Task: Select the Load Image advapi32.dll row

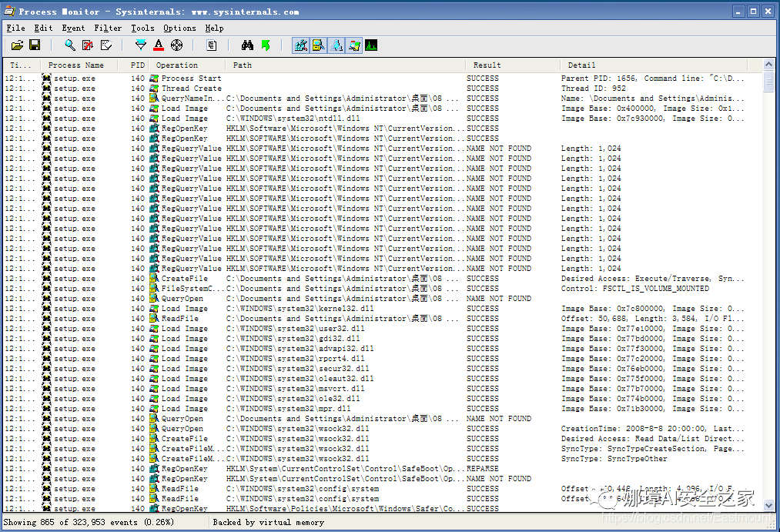Action: (383, 349)
